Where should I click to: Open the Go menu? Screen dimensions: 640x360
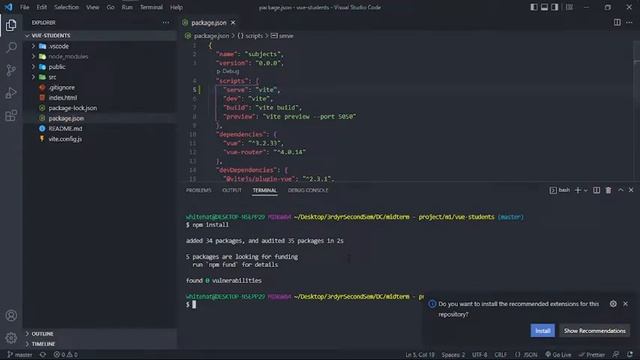[111, 7]
